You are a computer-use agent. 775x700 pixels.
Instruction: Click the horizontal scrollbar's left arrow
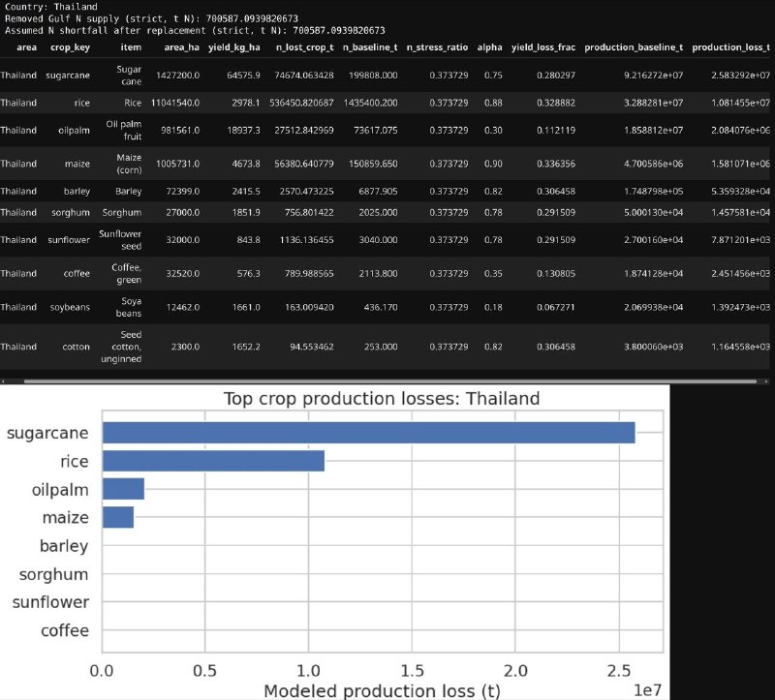(5, 380)
